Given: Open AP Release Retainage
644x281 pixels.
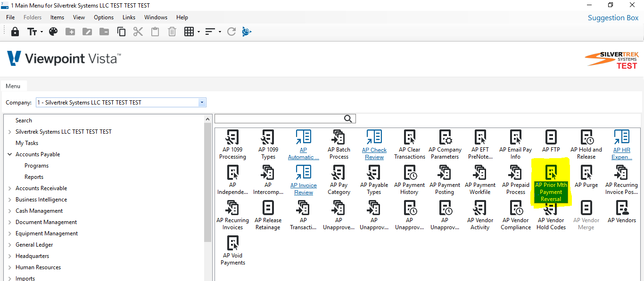Looking at the screenshot, I should pos(268,216).
